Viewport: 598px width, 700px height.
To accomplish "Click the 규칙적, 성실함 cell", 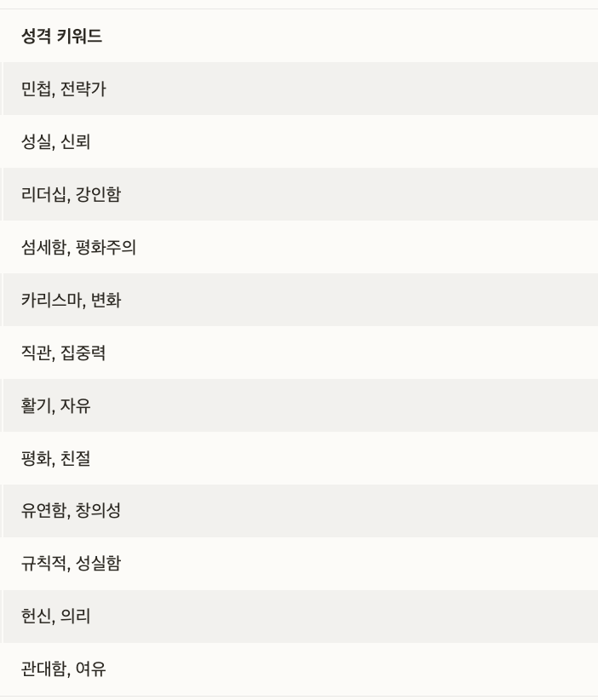I will pyautogui.click(x=299, y=564).
